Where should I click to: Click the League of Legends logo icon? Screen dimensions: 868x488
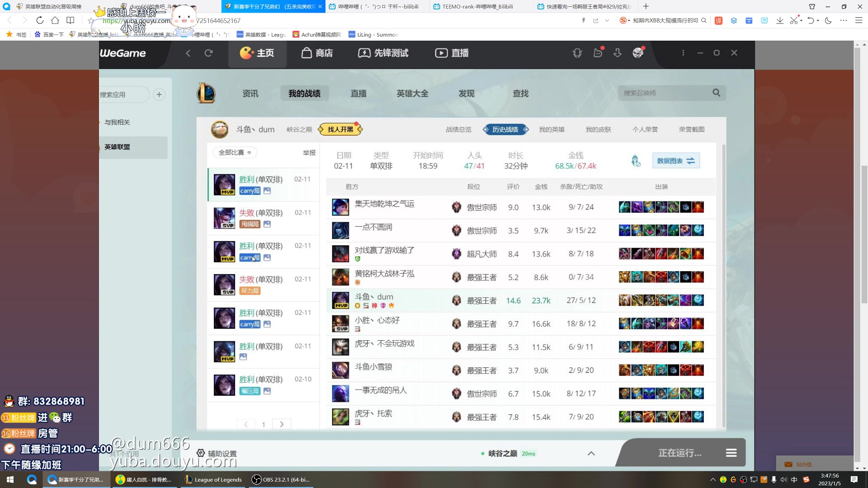click(206, 93)
